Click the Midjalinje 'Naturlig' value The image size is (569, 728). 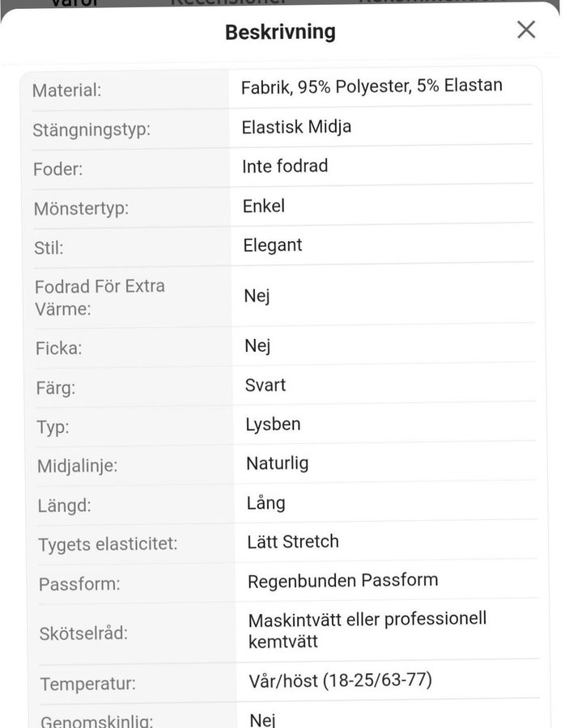pyautogui.click(x=278, y=464)
